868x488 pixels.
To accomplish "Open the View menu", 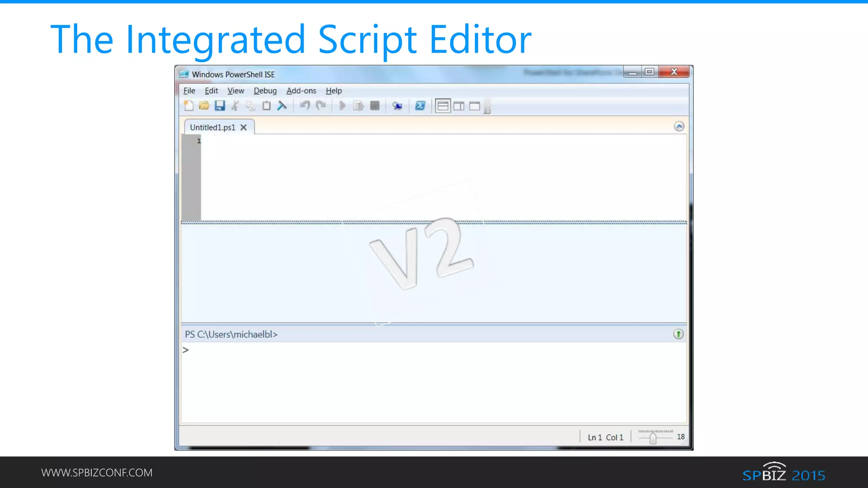I will coord(236,91).
